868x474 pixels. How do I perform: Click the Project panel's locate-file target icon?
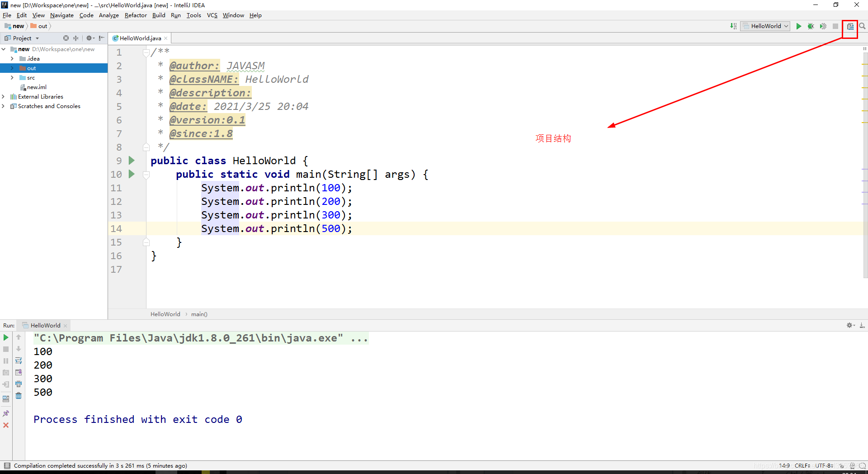(x=66, y=38)
